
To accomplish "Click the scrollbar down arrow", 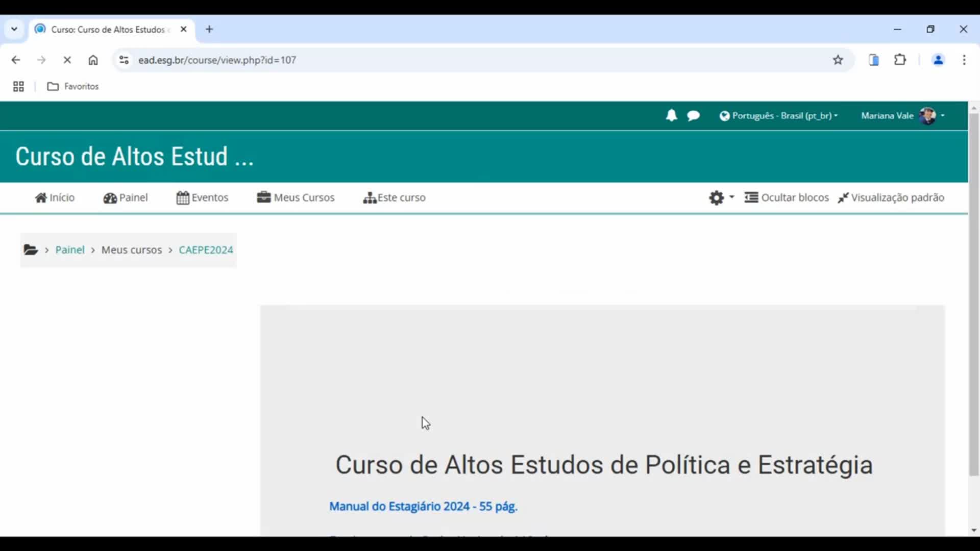I will click(974, 531).
